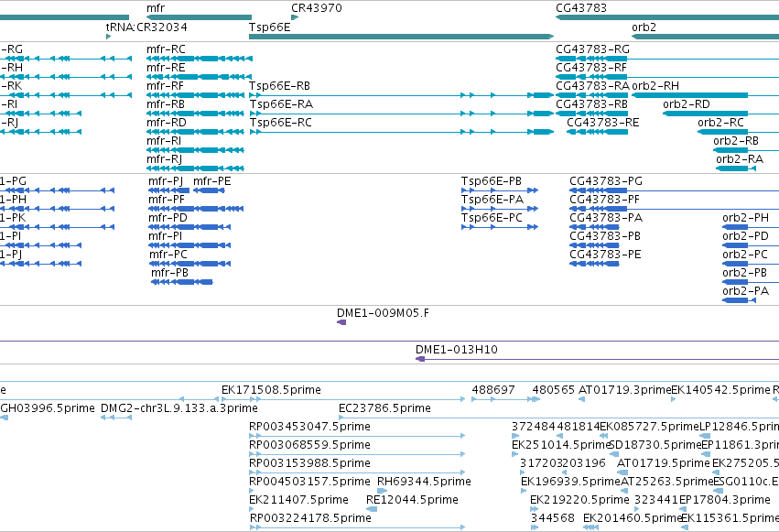Click protein orb2-PC
Viewport: 779px width, 532px height.
[751, 264]
